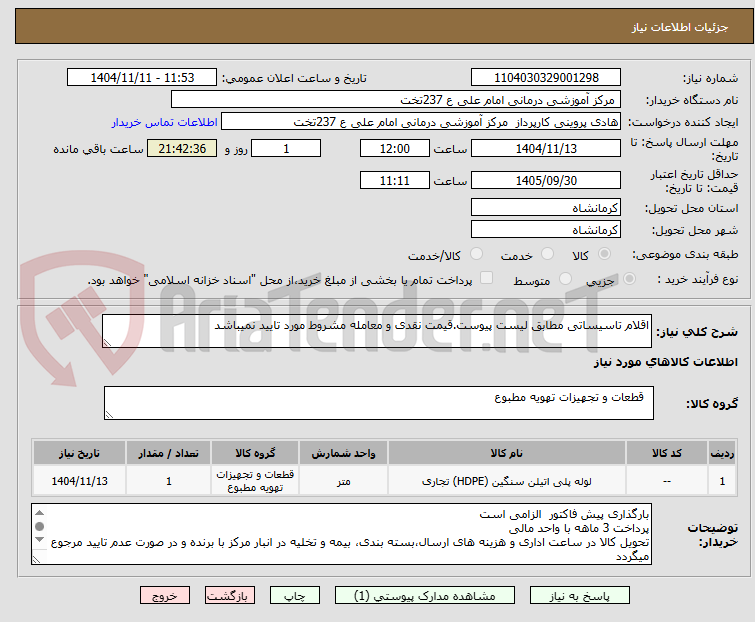Click the اطلاعات کالاهای مورد نیاز heading
The width and height of the screenshot is (755, 622).
click(x=665, y=362)
